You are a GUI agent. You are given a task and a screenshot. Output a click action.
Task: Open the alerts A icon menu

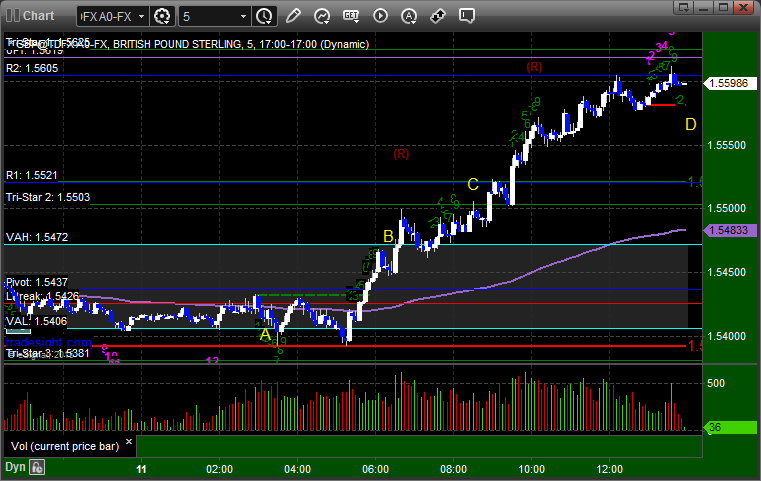click(409, 16)
